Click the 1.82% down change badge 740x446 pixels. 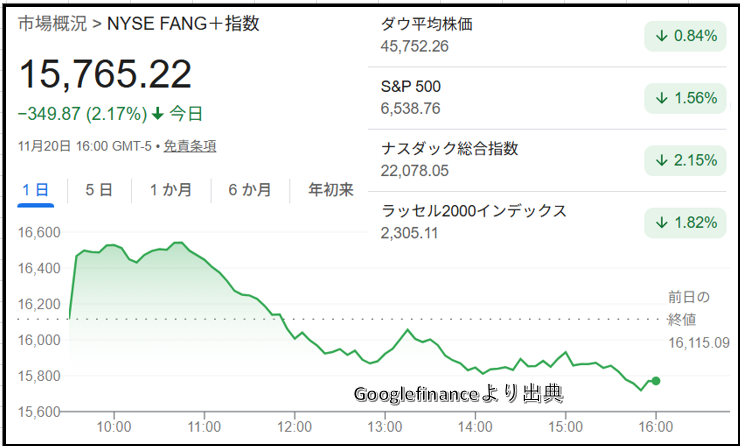pyautogui.click(x=686, y=222)
